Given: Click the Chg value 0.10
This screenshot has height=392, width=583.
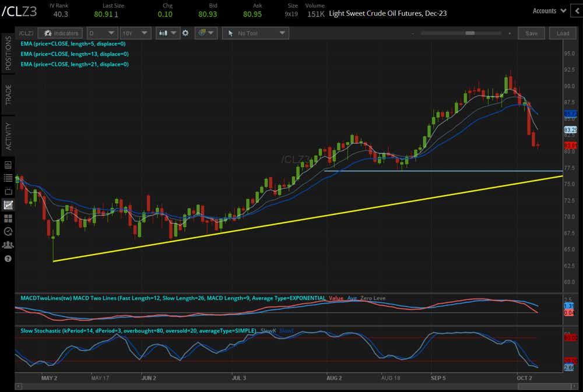Looking at the screenshot, I should click(165, 15).
